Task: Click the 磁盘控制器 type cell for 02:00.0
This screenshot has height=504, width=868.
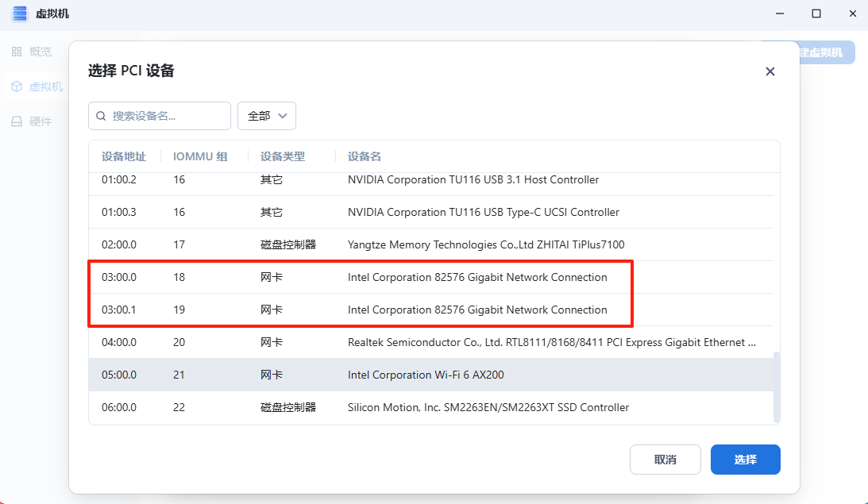Action: [x=287, y=244]
